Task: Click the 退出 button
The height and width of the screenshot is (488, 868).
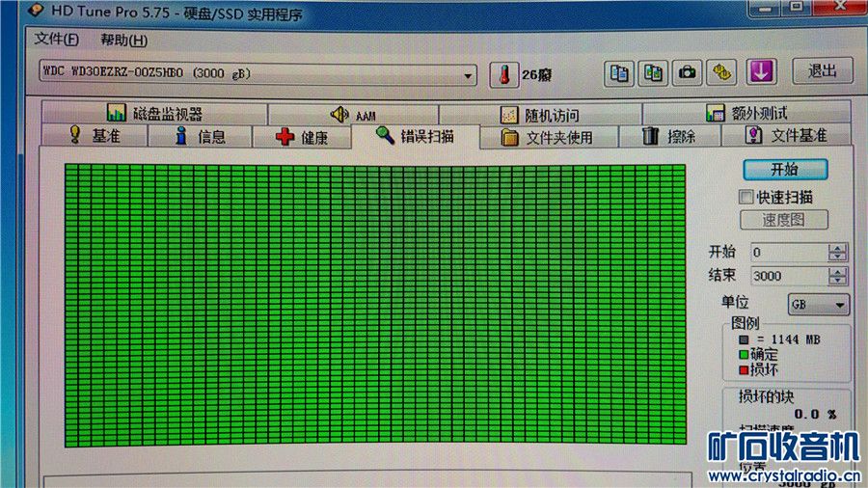Action: pyautogui.click(x=822, y=70)
